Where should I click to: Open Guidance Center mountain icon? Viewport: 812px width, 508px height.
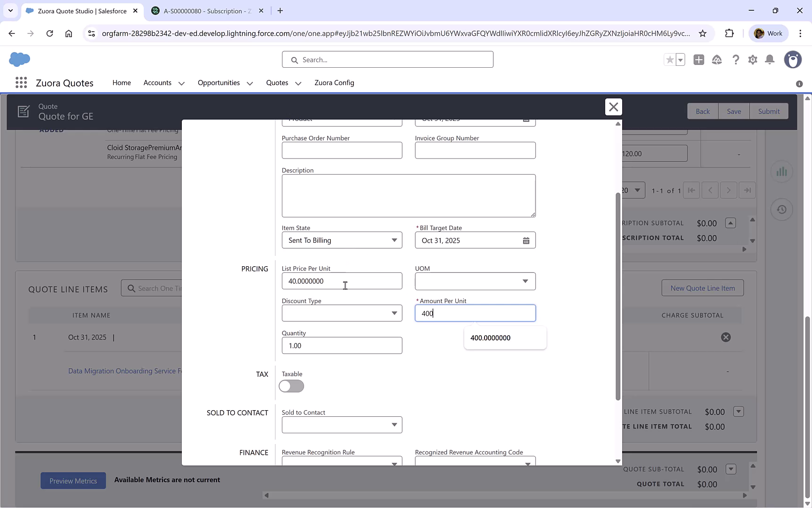coord(717,60)
